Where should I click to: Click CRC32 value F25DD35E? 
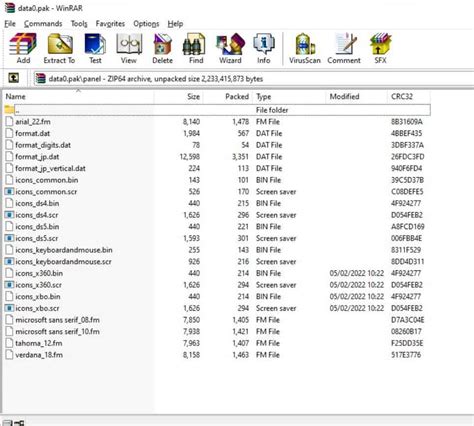coord(407,343)
